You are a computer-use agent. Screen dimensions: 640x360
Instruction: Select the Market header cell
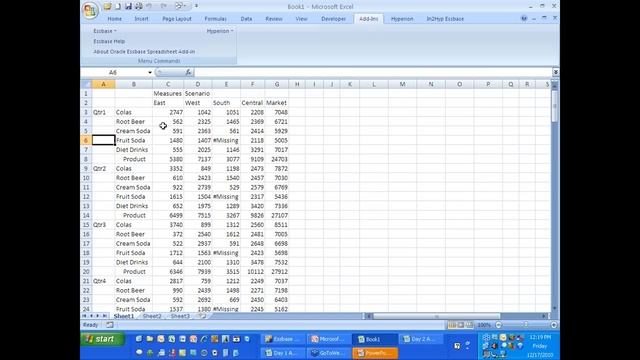pos(276,103)
